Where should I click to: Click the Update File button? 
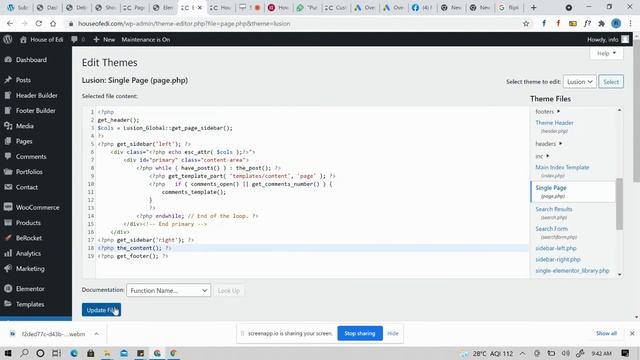101,310
